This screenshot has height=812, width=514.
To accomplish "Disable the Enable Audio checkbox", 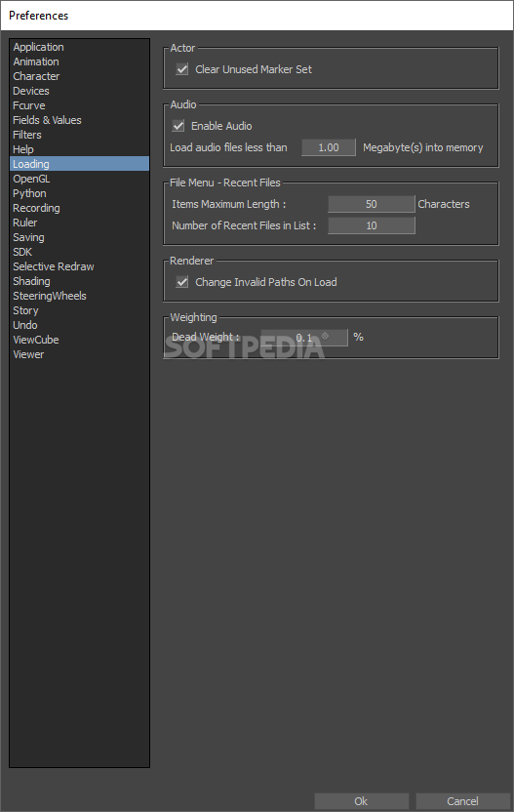I will tap(178, 126).
